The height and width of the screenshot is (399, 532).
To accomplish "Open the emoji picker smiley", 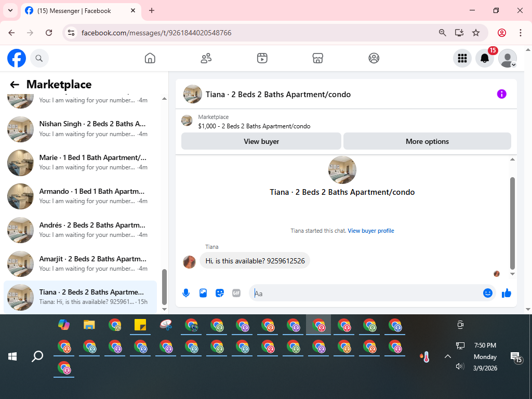I will tap(487, 293).
